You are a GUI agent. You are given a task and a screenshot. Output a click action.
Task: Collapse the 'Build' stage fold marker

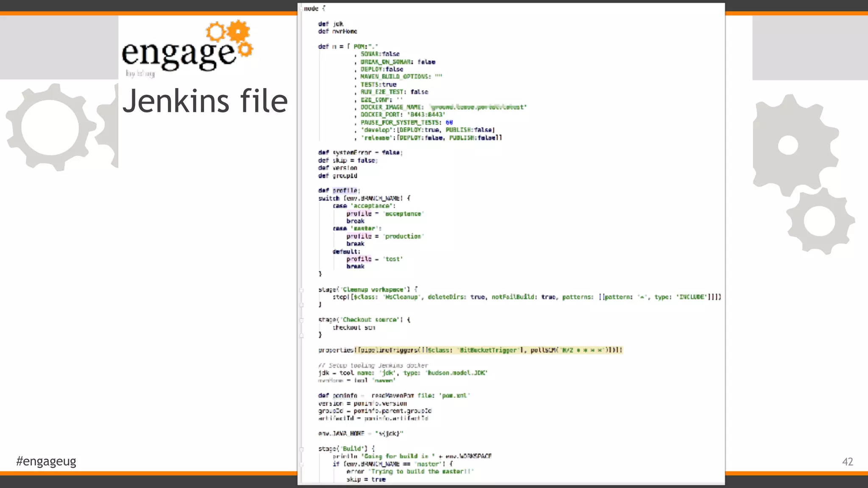click(x=302, y=449)
